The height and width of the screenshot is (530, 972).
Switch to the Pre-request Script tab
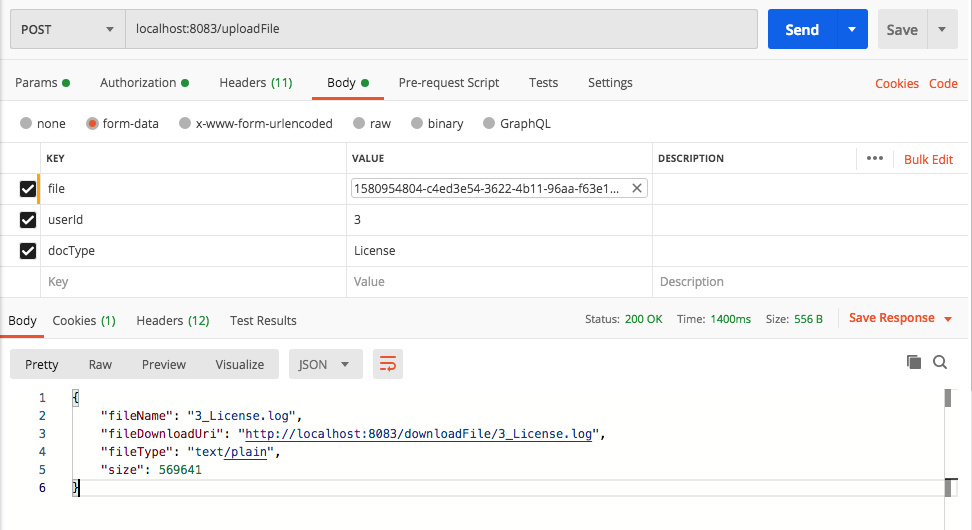click(449, 83)
